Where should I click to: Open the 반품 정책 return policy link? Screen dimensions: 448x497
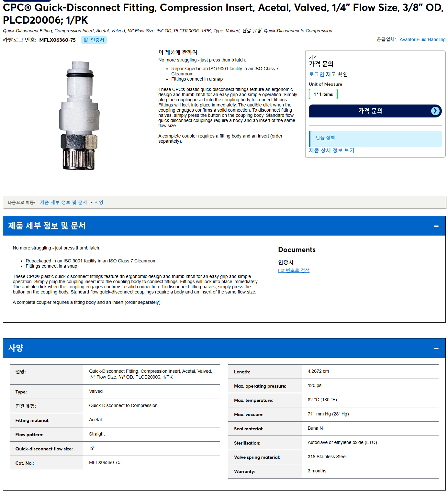click(325, 138)
